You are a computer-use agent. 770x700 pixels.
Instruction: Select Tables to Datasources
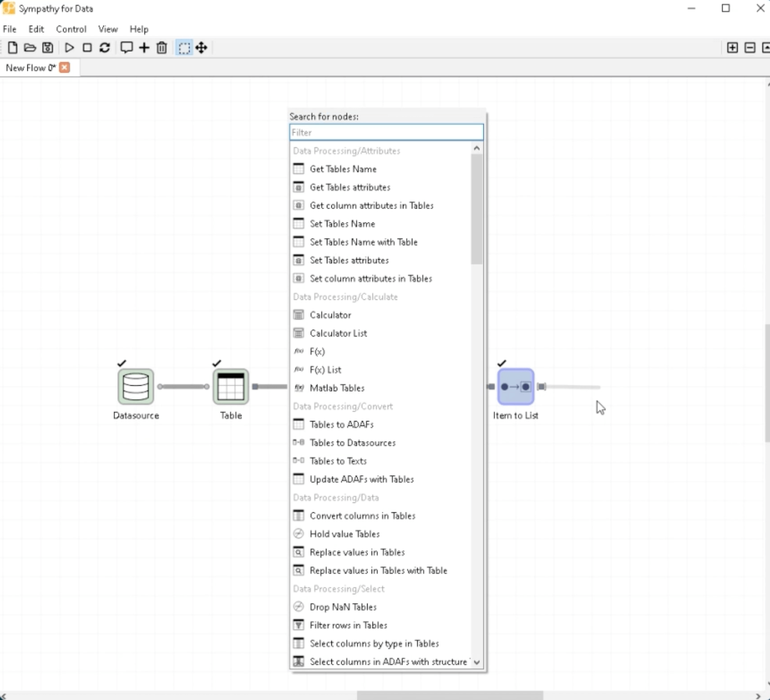pyautogui.click(x=381, y=443)
